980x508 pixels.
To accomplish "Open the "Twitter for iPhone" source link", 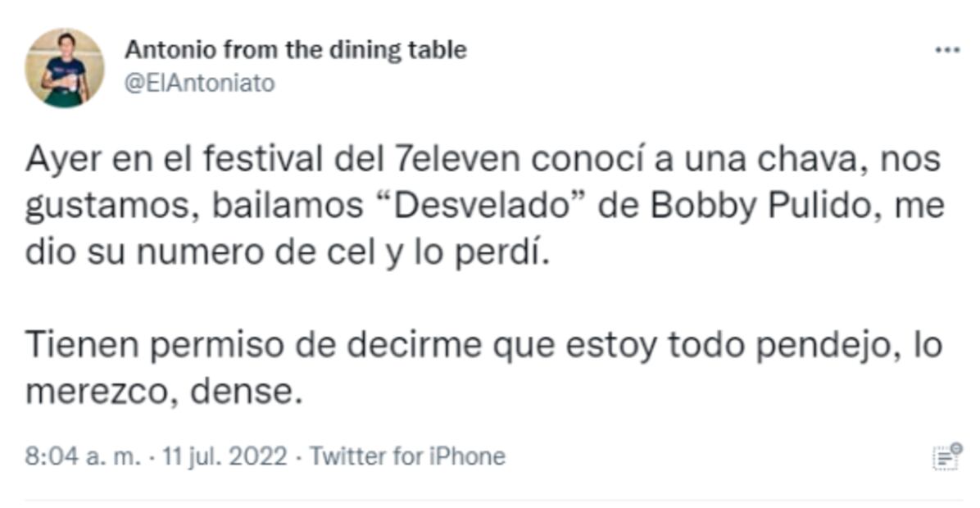I will click(x=406, y=456).
